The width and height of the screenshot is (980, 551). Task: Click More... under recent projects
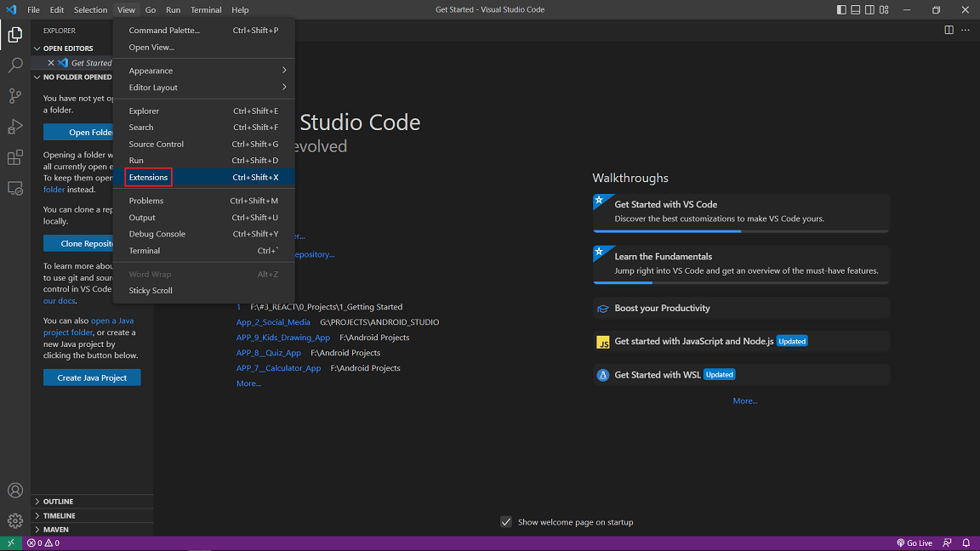[248, 383]
